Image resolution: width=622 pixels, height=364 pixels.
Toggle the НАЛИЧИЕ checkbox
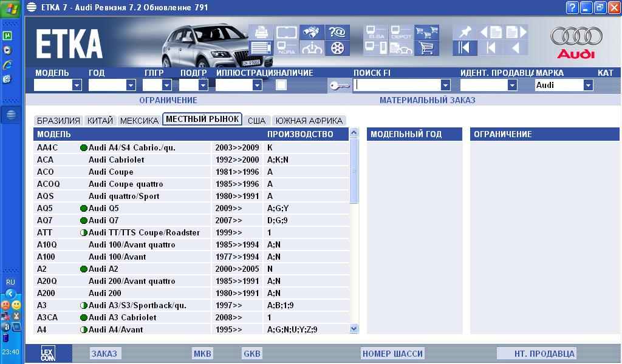click(x=281, y=85)
